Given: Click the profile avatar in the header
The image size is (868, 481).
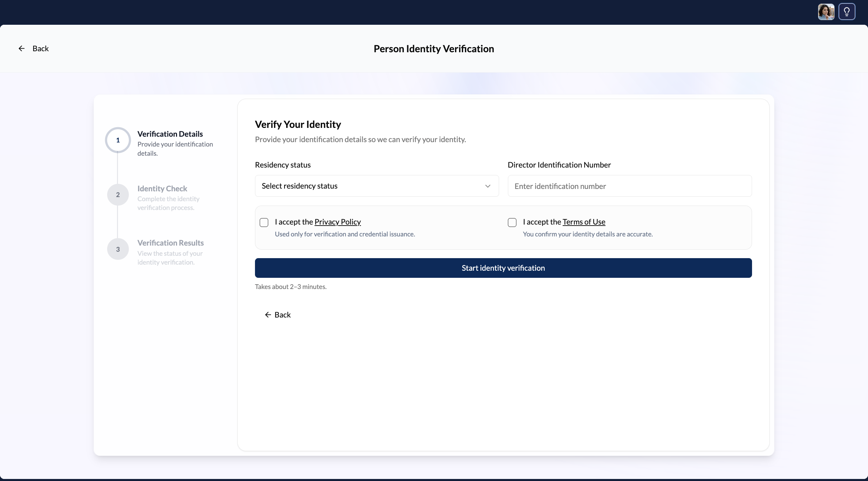Looking at the screenshot, I should (x=826, y=12).
